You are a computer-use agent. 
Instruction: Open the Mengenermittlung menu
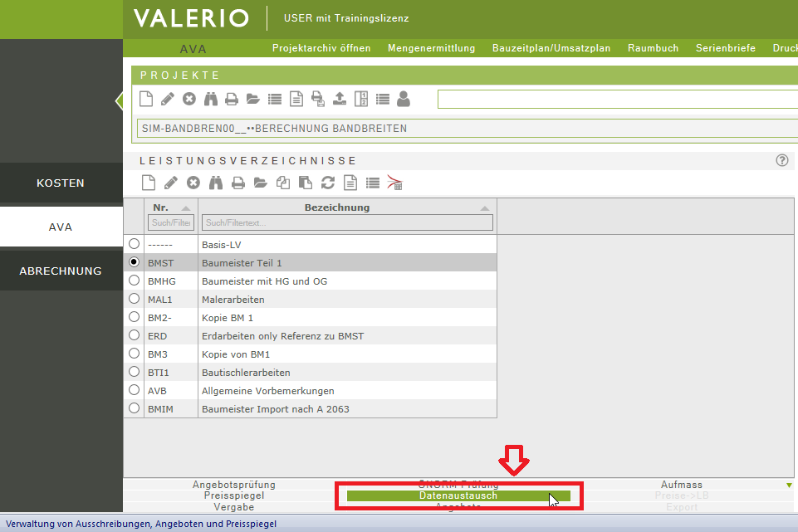tap(431, 48)
